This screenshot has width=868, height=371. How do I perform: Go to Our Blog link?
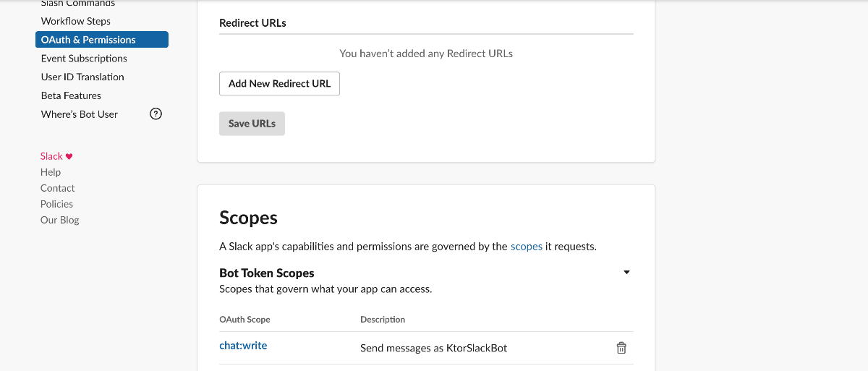60,220
